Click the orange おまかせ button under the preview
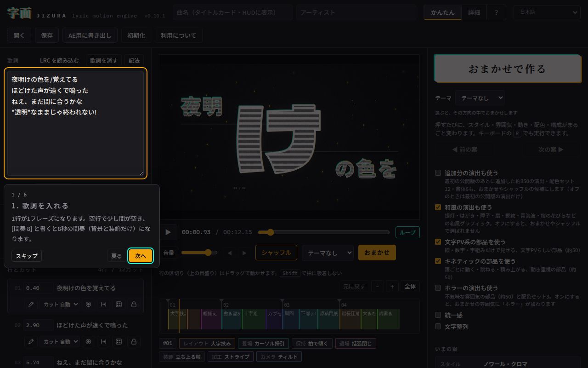This screenshot has height=368, width=588. 377,253
